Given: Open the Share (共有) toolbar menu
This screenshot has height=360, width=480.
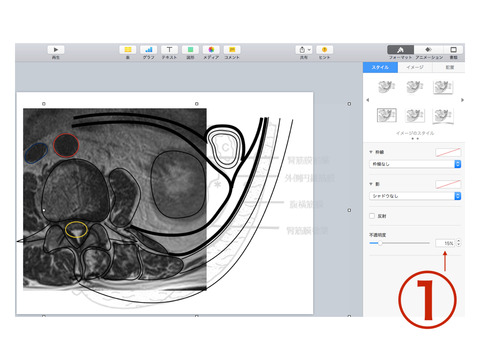Looking at the screenshot, I should [x=304, y=50].
